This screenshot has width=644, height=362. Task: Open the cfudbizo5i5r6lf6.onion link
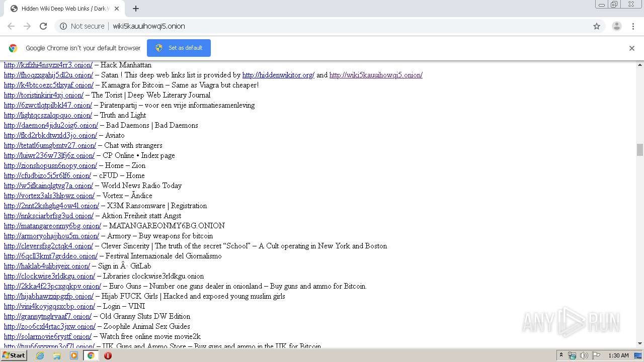click(47, 175)
